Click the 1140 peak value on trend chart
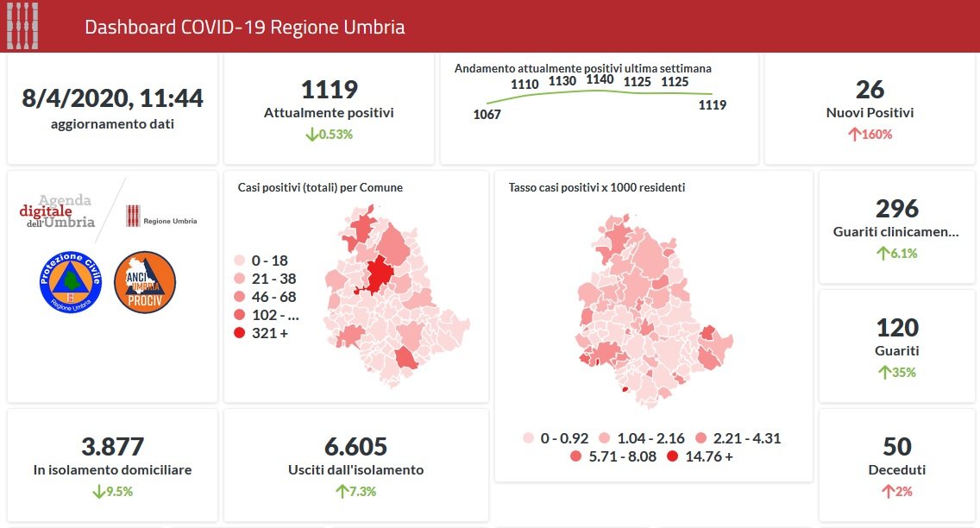This screenshot has width=980, height=528. pos(600,79)
